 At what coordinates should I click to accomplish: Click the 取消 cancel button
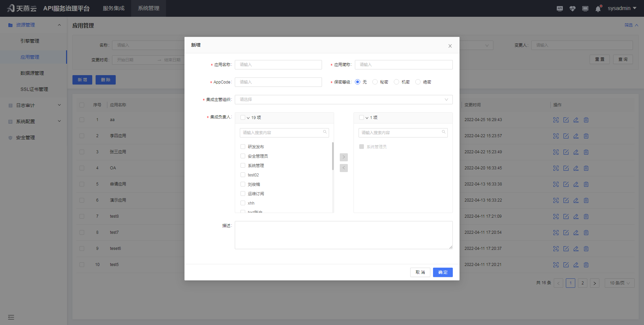420,272
